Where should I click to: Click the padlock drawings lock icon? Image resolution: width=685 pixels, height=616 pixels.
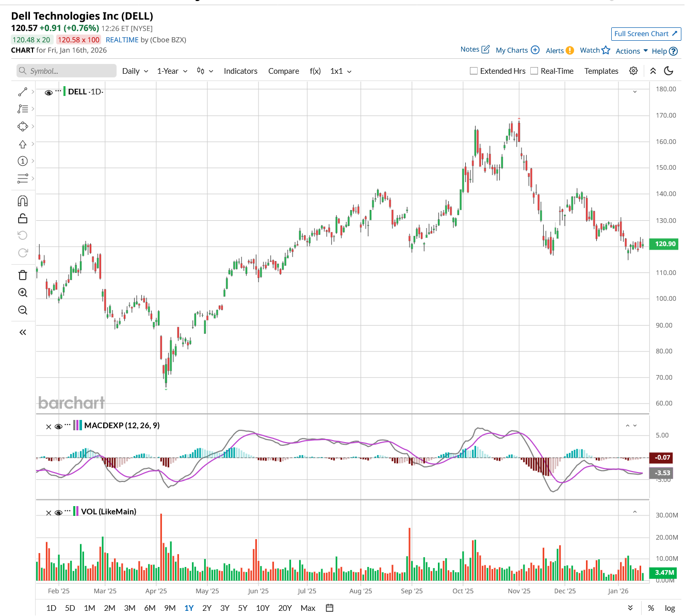23,218
